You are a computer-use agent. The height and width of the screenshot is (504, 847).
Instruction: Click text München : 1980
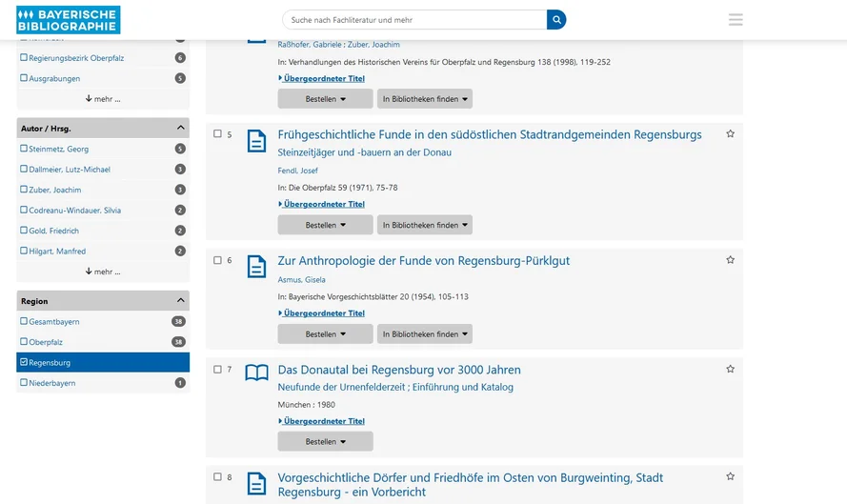click(x=306, y=405)
